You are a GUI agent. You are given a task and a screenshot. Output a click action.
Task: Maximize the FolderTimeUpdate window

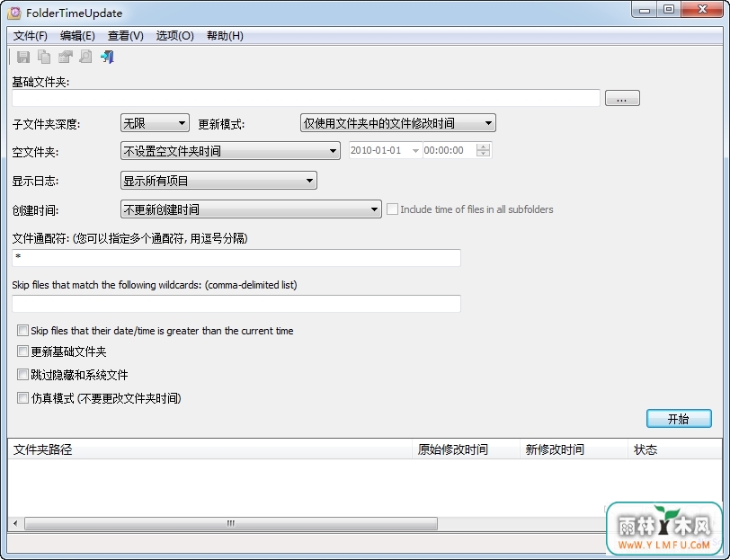pyautogui.click(x=669, y=10)
